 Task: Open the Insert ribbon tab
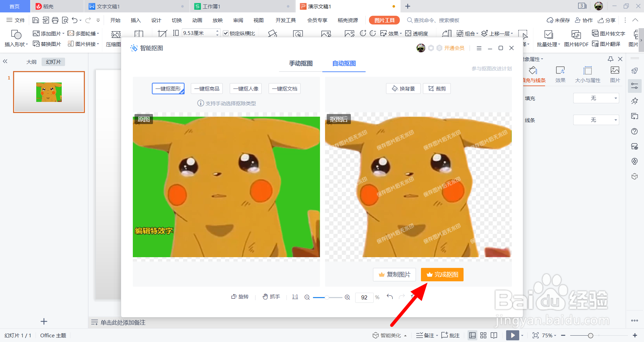click(136, 20)
